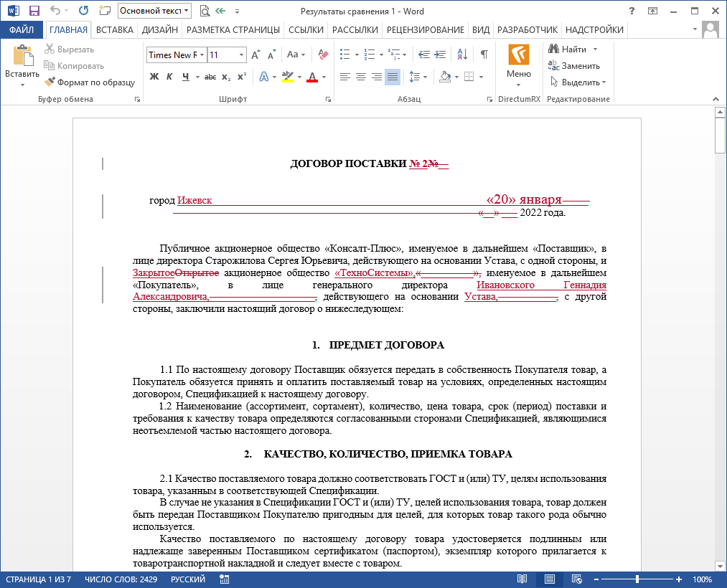Open Шрифт dialog launcher
The width and height of the screenshot is (727, 588).
pyautogui.click(x=328, y=99)
